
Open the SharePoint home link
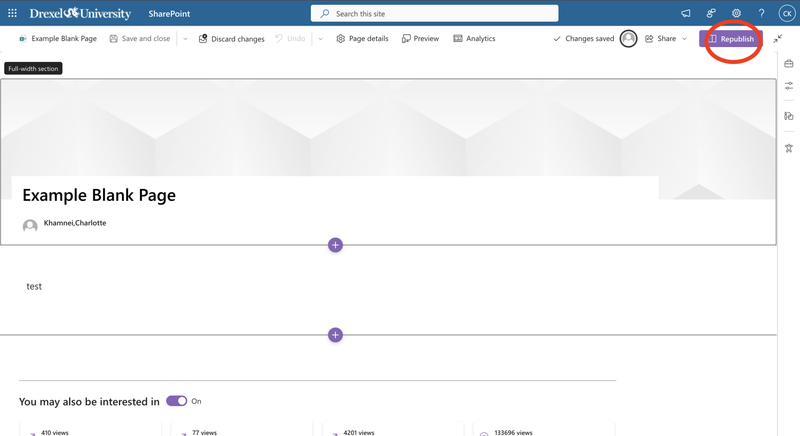click(x=169, y=14)
